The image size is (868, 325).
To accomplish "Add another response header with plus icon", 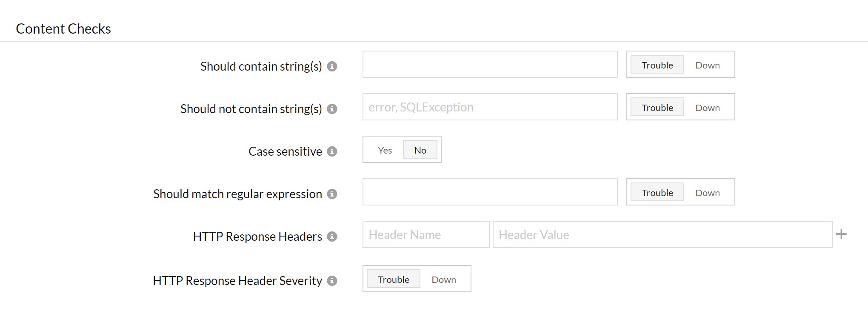I will [x=841, y=234].
